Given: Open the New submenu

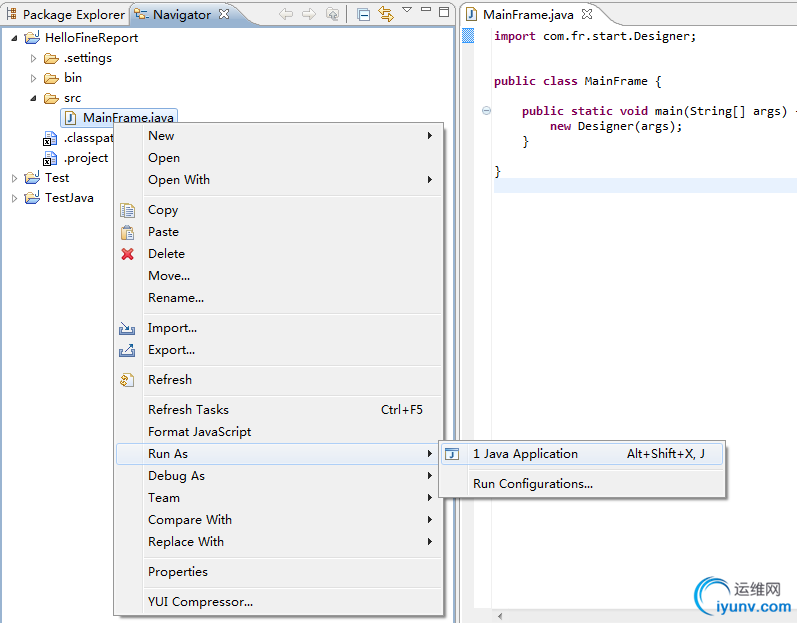Looking at the screenshot, I should pyautogui.click(x=280, y=136).
